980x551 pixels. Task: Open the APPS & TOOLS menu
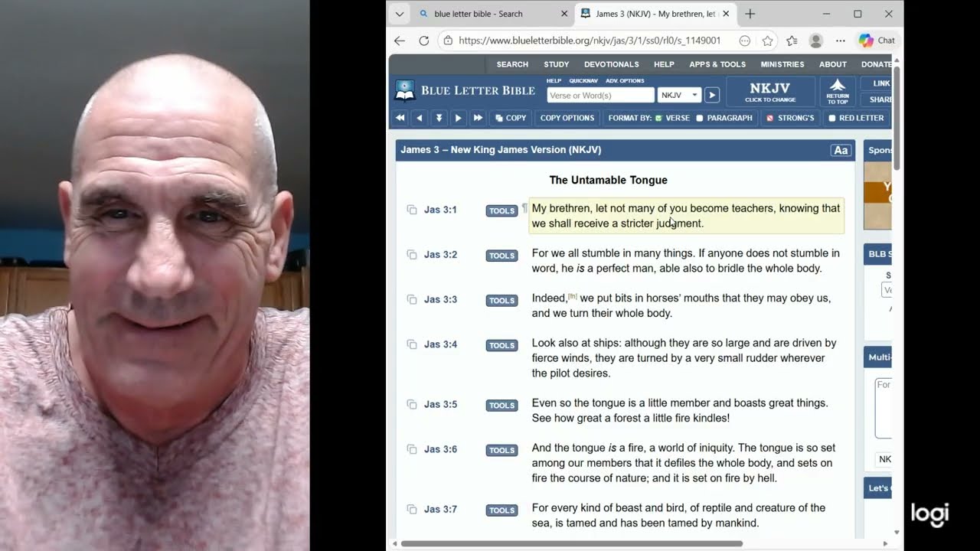pos(717,64)
